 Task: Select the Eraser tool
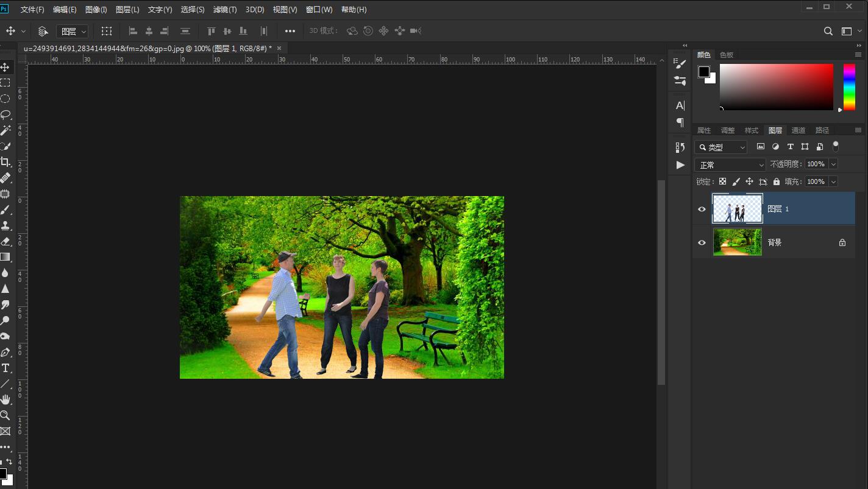click(5, 241)
